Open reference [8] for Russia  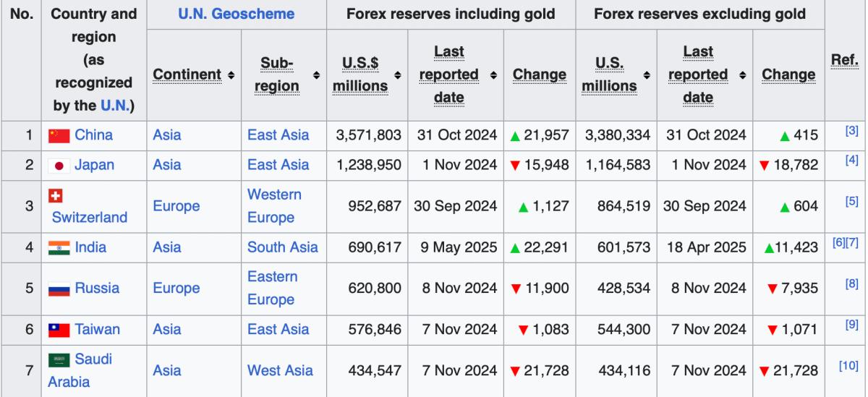point(851,286)
